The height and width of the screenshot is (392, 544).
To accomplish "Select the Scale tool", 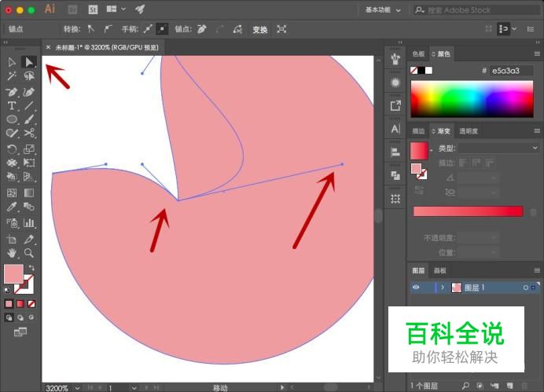I will coord(29,149).
